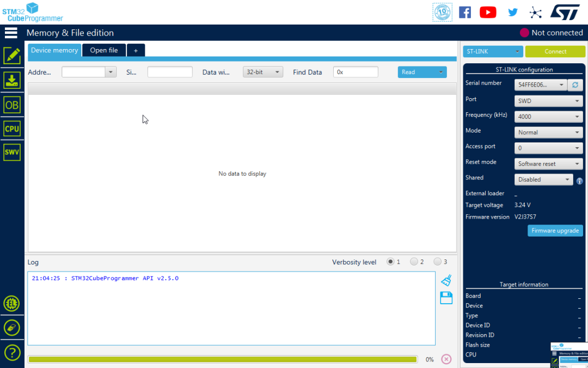Click the Target voltage value 3.24 V
Screen dimensions: 588x368
click(522, 205)
